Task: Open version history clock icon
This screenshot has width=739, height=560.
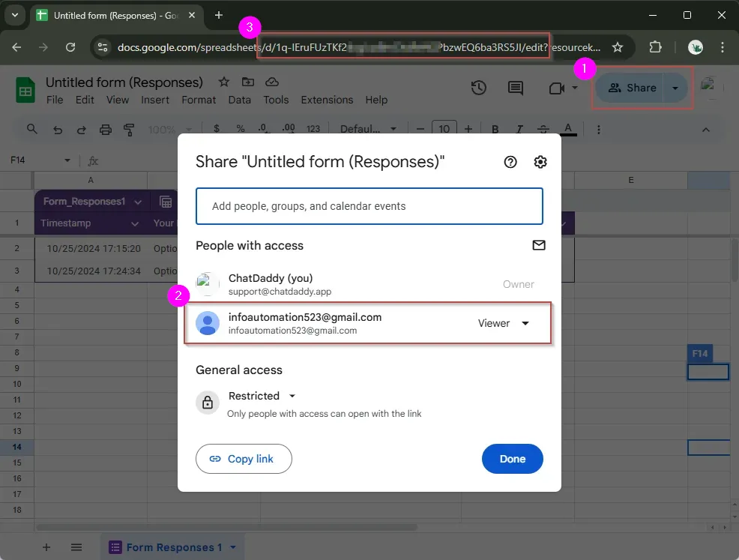Action: coord(478,88)
